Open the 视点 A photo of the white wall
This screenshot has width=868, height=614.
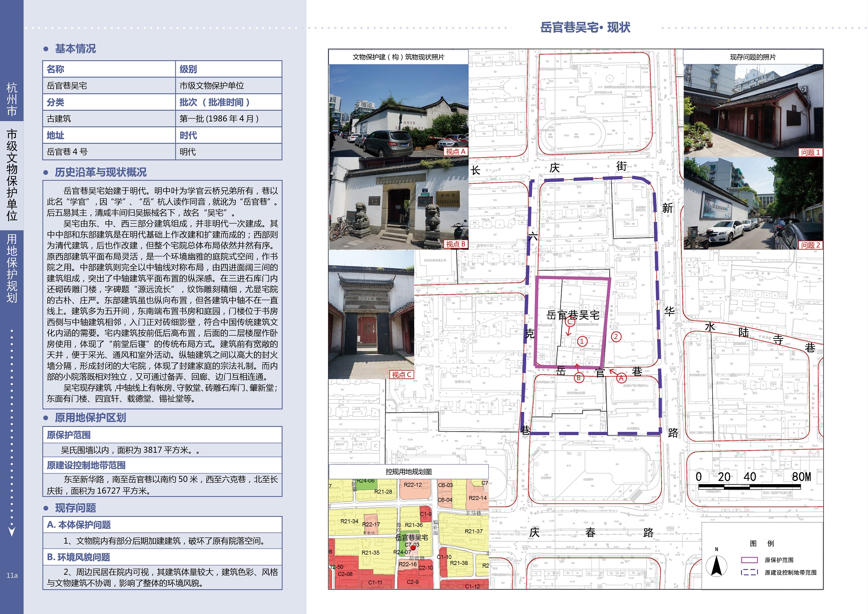point(398,111)
